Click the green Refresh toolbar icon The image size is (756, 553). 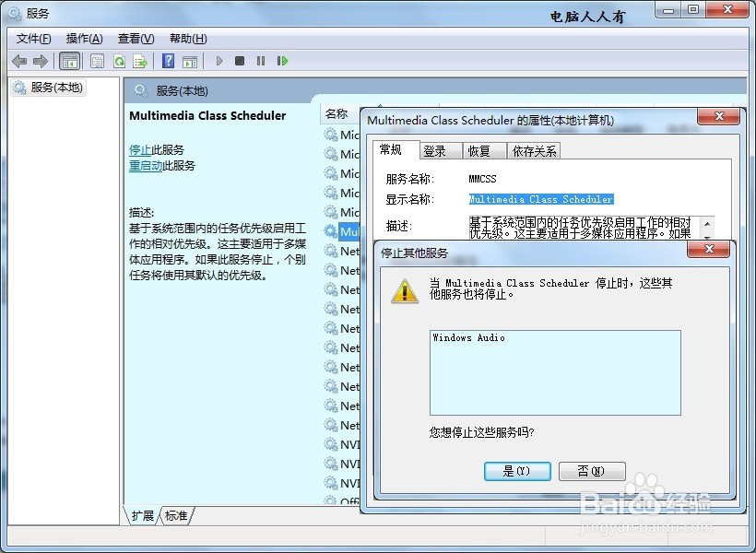coord(119,61)
